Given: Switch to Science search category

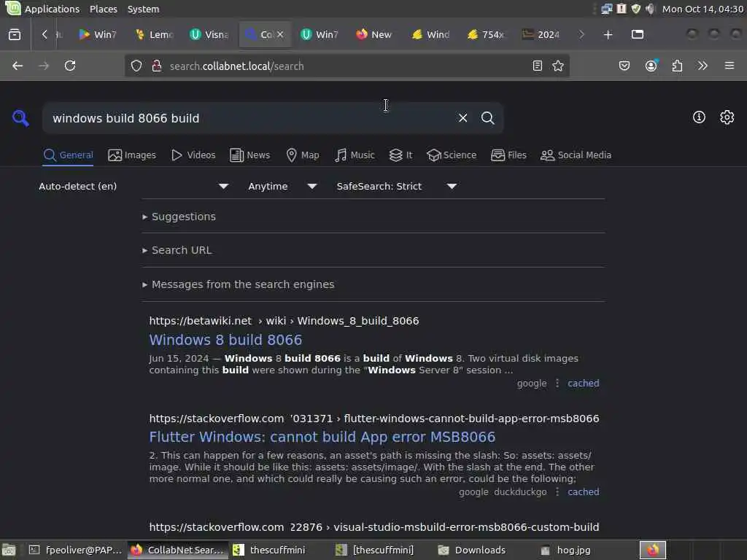Looking at the screenshot, I should coord(452,155).
